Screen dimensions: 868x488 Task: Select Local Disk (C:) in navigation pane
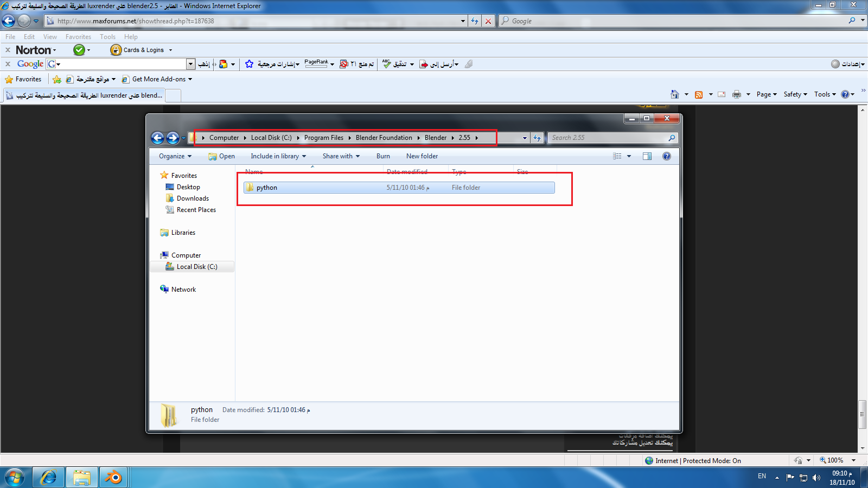point(193,267)
